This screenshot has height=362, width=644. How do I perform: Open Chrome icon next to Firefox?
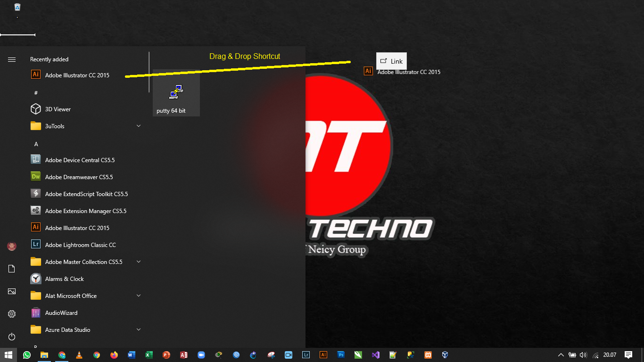[97, 355]
